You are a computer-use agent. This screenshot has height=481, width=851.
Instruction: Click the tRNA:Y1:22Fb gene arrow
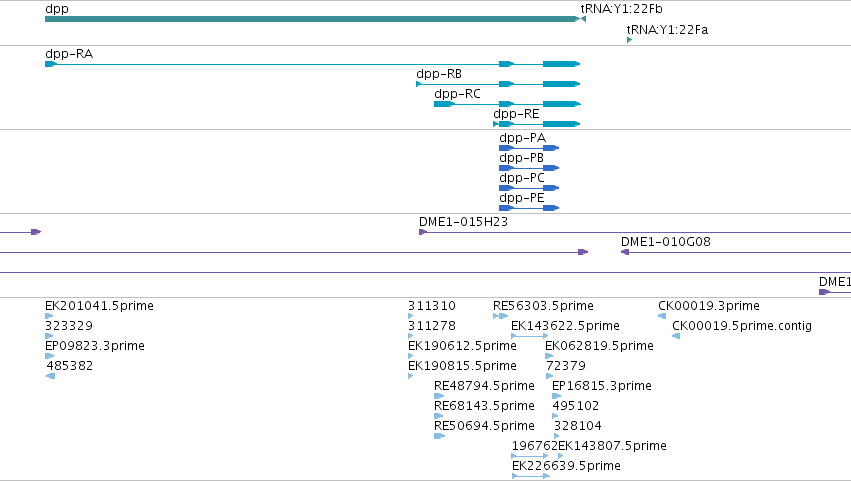pyautogui.click(x=583, y=19)
